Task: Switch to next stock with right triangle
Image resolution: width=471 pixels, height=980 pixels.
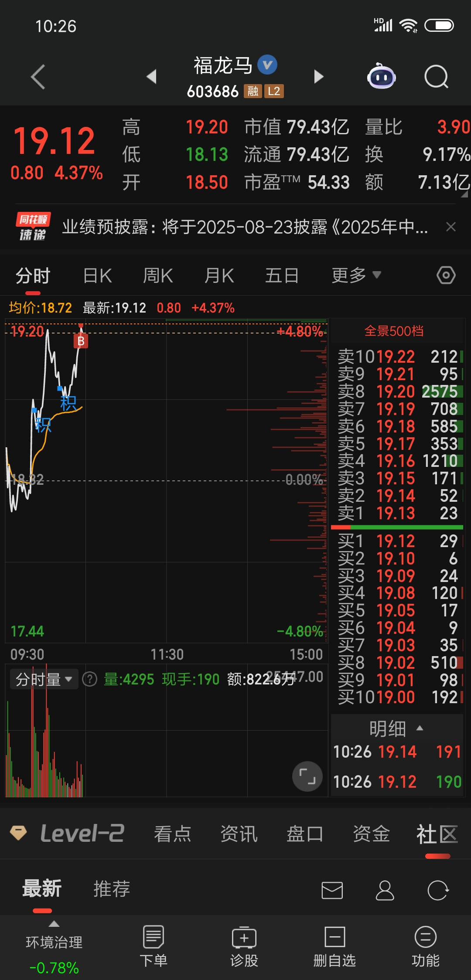Action: [319, 76]
